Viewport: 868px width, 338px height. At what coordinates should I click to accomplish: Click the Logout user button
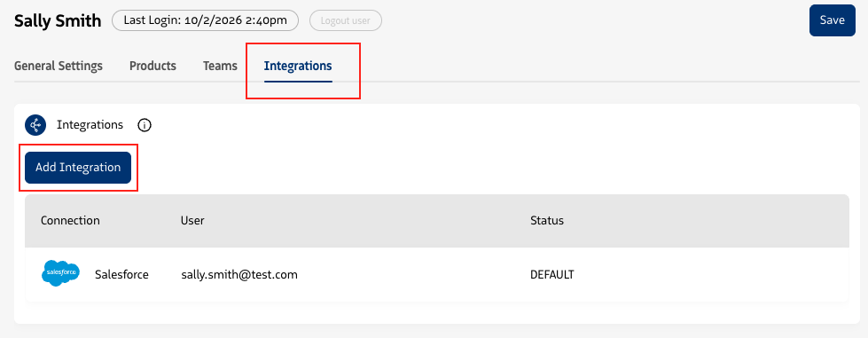tap(346, 21)
